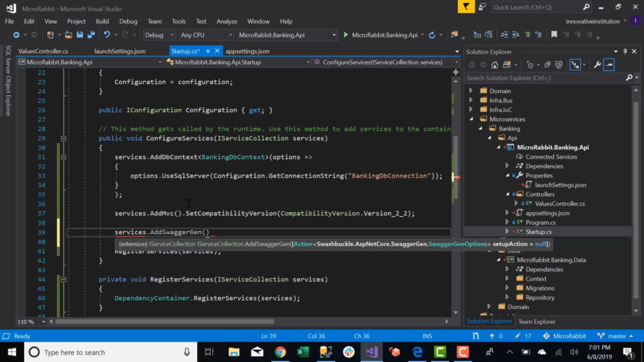Screen dimensions: 644x362
Task: Open startup project MicroRabbit.Banking.Api dropdown
Action: (287, 35)
